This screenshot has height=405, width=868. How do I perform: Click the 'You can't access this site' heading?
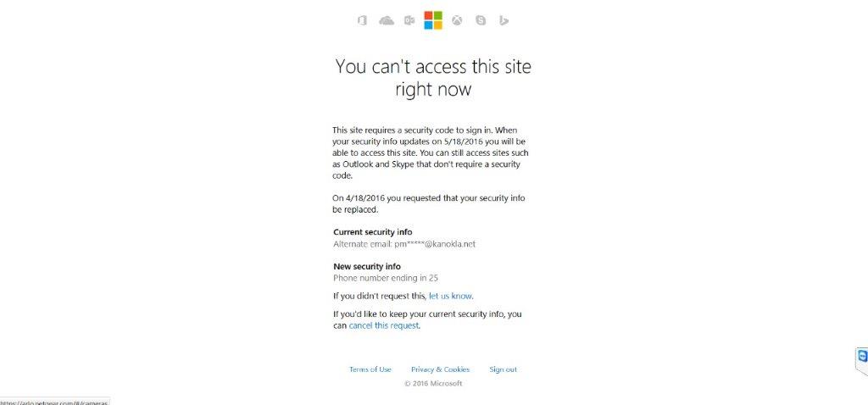click(x=433, y=77)
